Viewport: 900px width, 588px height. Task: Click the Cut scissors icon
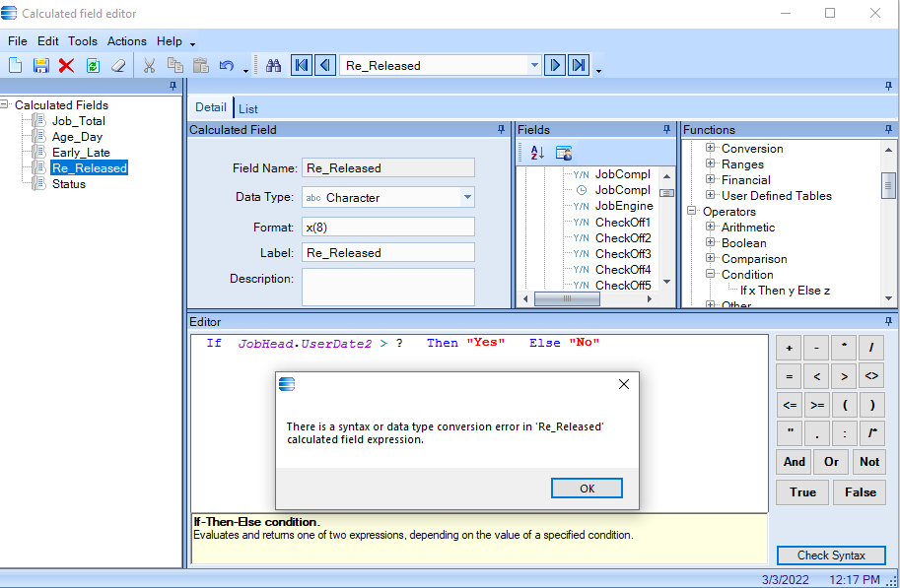(x=149, y=65)
